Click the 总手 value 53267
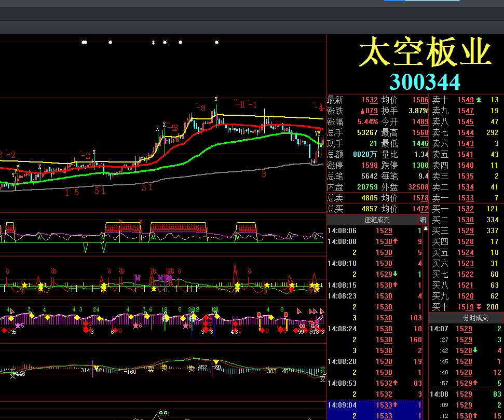This screenshot has width=504, height=420. [367, 132]
